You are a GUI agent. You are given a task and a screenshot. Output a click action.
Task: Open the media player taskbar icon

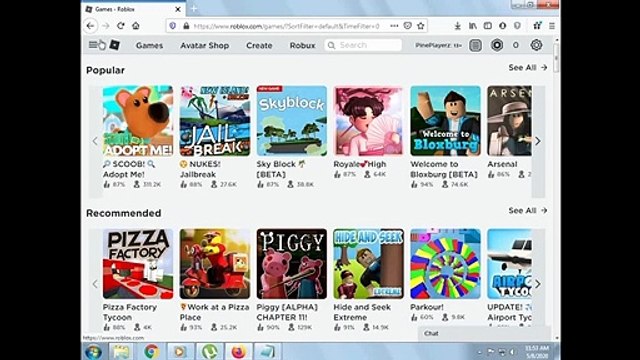pyautogui.click(x=180, y=351)
